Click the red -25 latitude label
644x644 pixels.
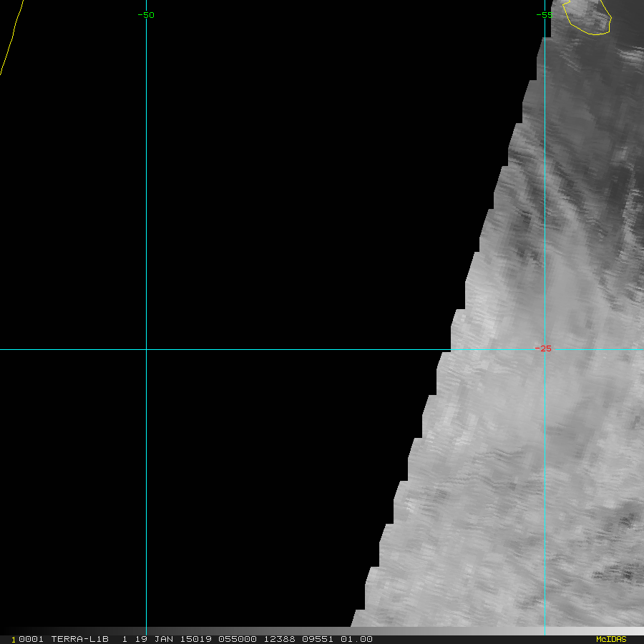pos(543,348)
